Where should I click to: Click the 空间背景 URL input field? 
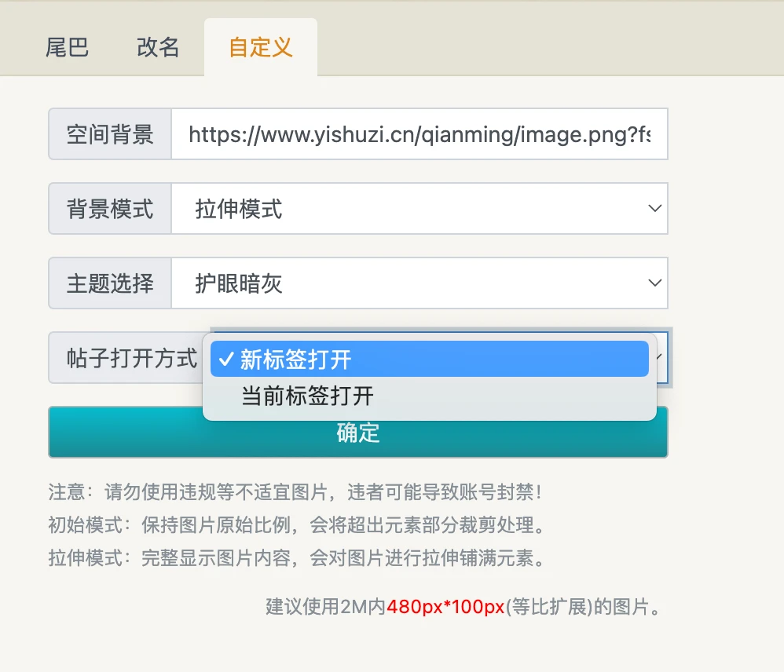419,134
